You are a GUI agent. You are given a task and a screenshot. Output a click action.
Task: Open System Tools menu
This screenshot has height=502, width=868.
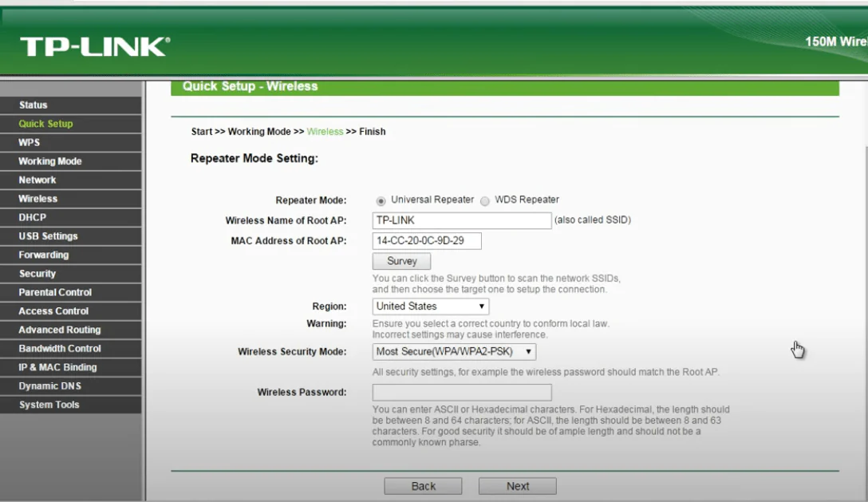coord(49,405)
